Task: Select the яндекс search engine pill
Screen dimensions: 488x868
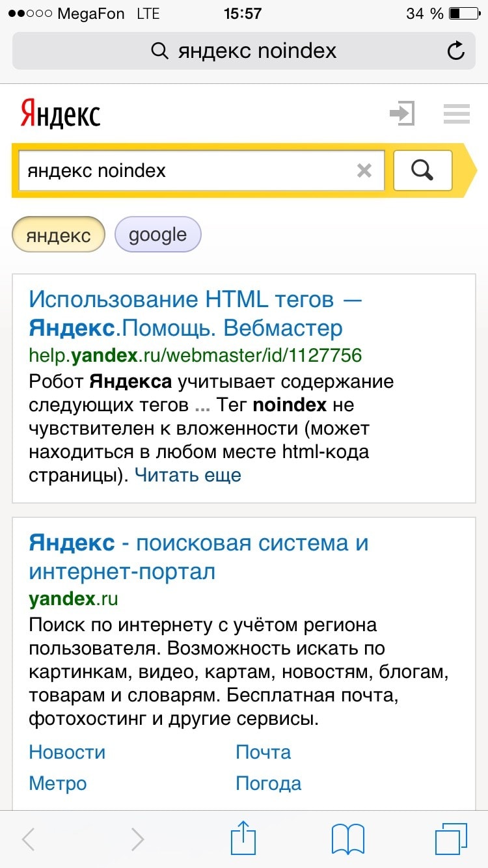Action: (59, 235)
